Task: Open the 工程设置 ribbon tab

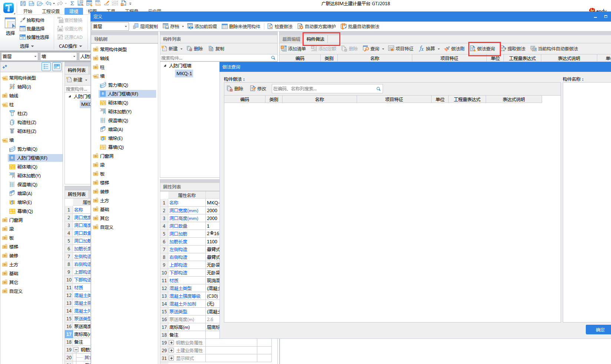Action: click(51, 11)
